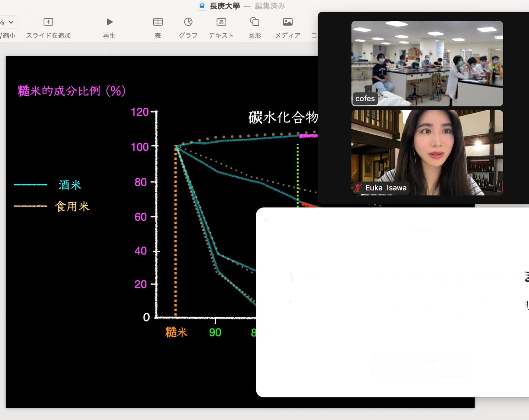Start the slideshow with the 再生 play button

[x=109, y=22]
